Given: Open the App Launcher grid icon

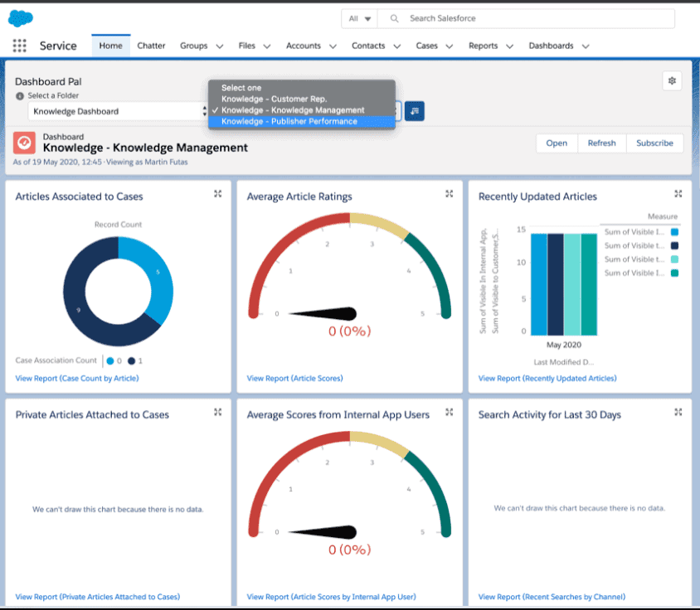Looking at the screenshot, I should click(20, 46).
